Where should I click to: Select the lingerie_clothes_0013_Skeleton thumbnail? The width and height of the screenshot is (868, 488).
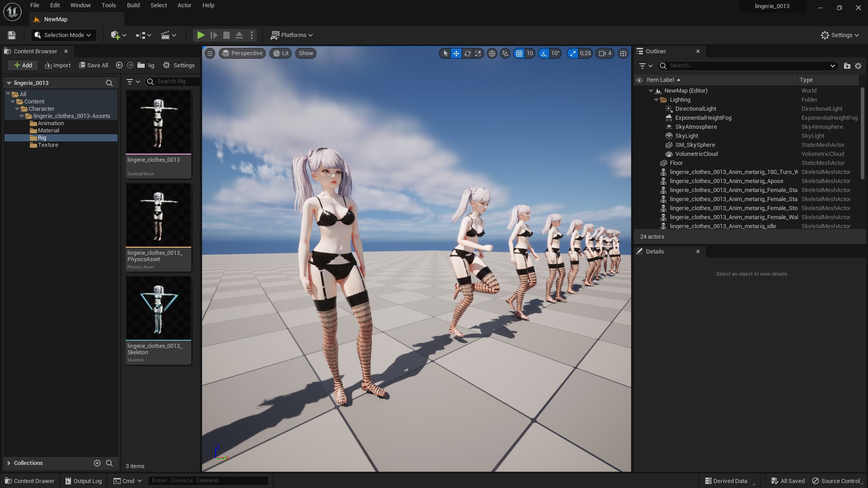coord(158,308)
